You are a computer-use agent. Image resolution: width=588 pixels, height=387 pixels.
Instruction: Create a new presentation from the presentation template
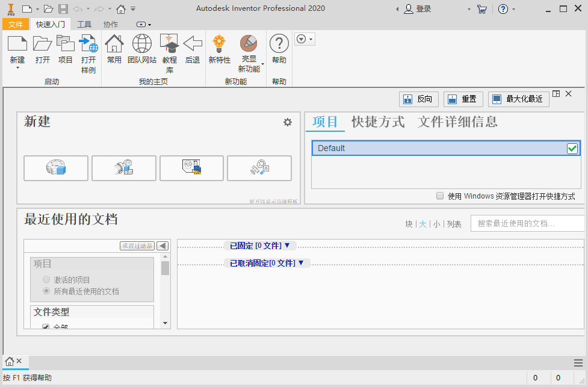click(259, 168)
